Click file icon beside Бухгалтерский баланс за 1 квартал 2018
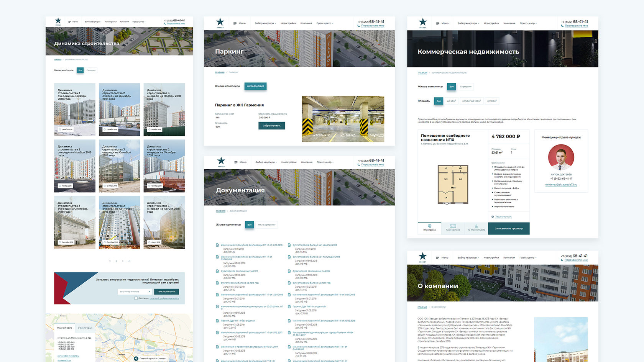This screenshot has height=362, width=644. click(x=289, y=245)
